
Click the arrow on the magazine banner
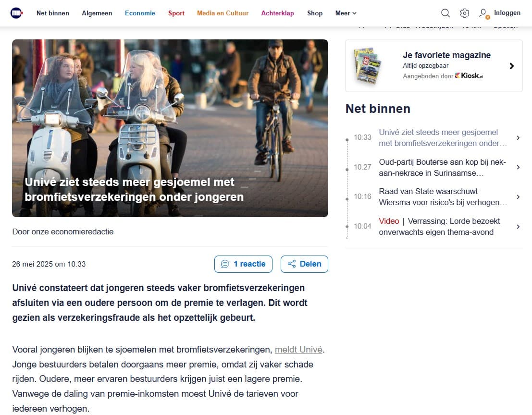[511, 66]
